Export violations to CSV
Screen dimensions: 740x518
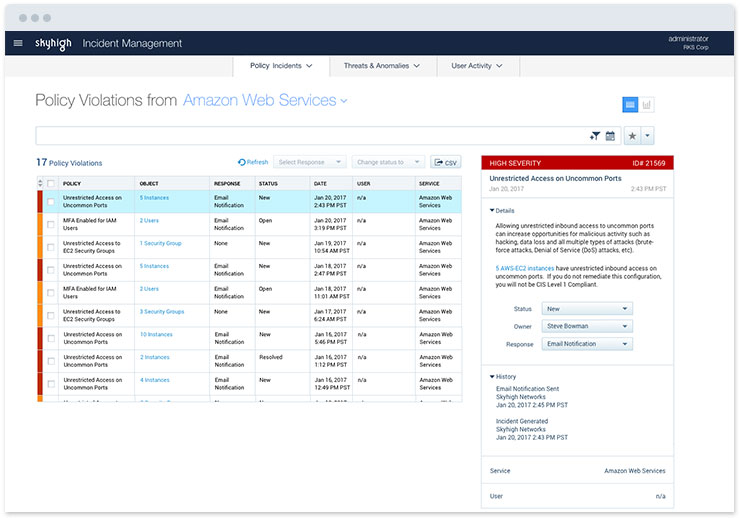click(x=445, y=162)
